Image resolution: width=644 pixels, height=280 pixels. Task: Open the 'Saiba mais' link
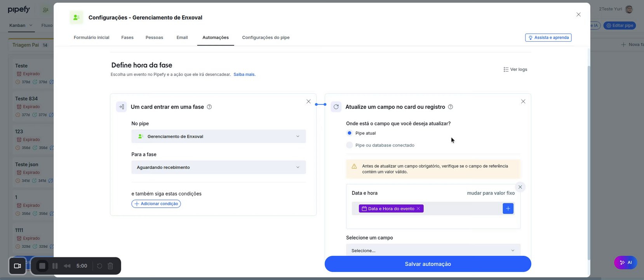point(244,74)
